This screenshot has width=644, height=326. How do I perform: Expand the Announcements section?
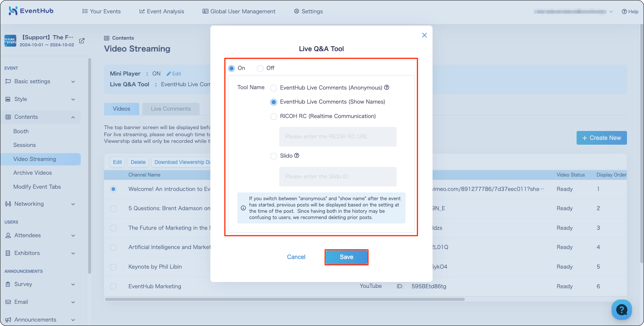point(40,320)
